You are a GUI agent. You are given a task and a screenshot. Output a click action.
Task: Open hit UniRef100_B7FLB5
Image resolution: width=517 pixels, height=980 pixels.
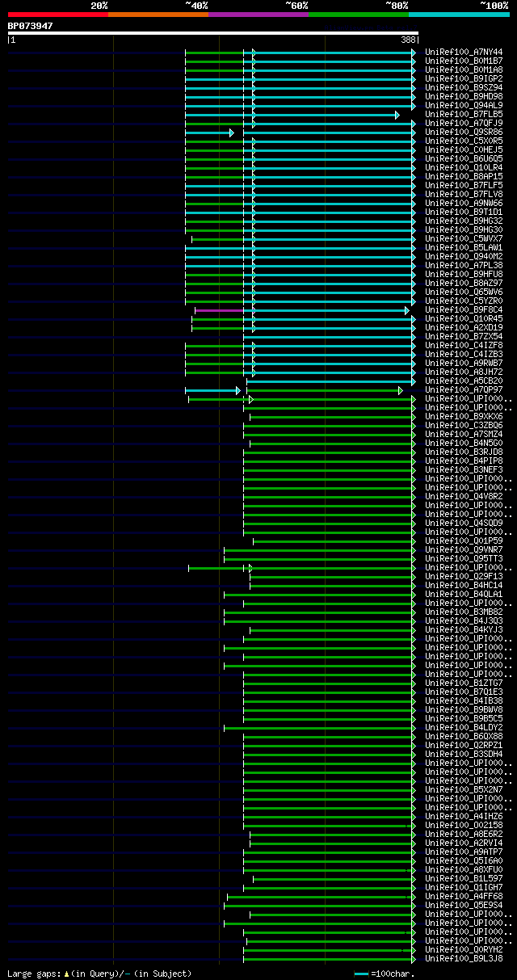[x=464, y=114]
